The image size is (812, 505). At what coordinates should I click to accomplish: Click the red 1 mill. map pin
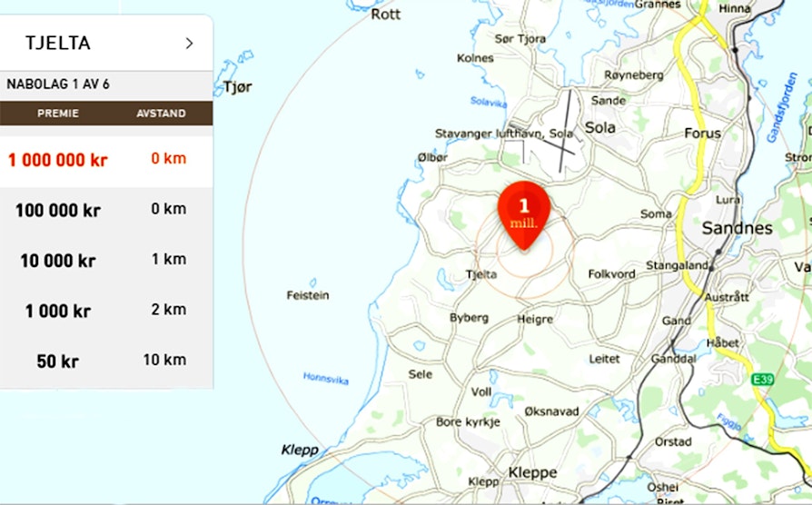523,215
